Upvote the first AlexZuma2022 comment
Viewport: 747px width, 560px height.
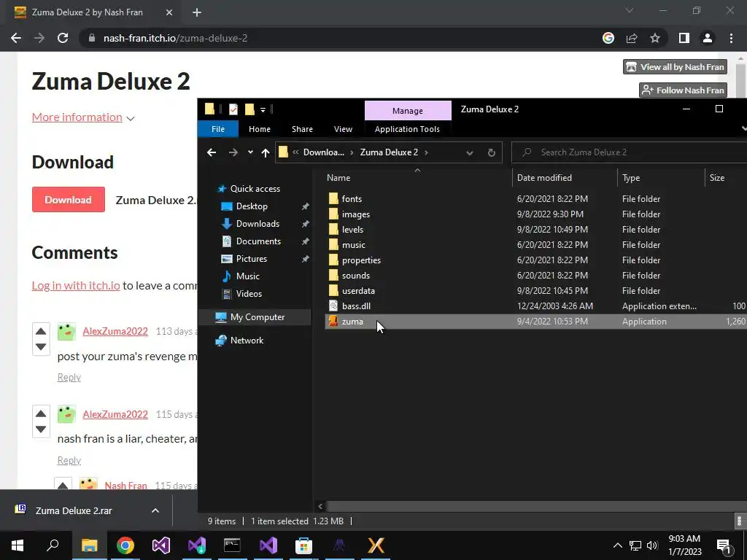click(x=41, y=331)
